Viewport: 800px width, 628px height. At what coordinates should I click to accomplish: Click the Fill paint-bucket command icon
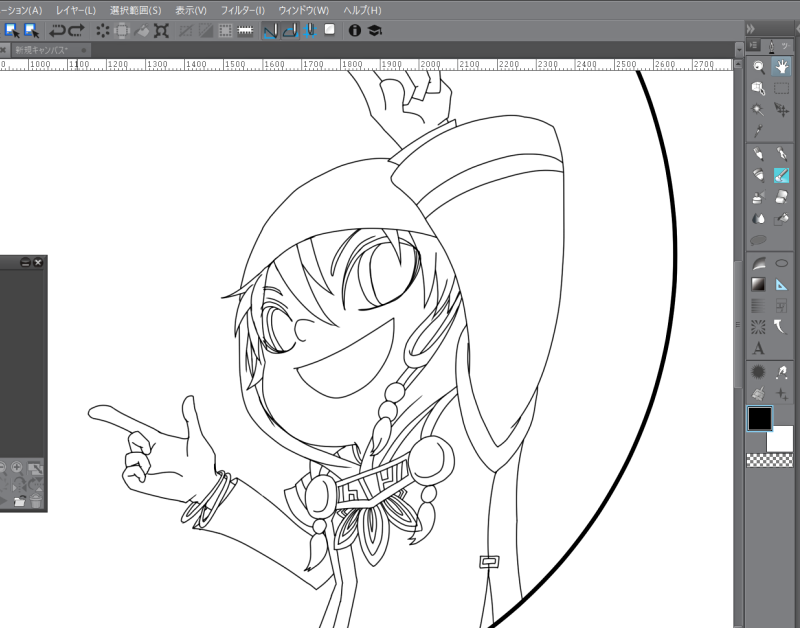(x=142, y=31)
